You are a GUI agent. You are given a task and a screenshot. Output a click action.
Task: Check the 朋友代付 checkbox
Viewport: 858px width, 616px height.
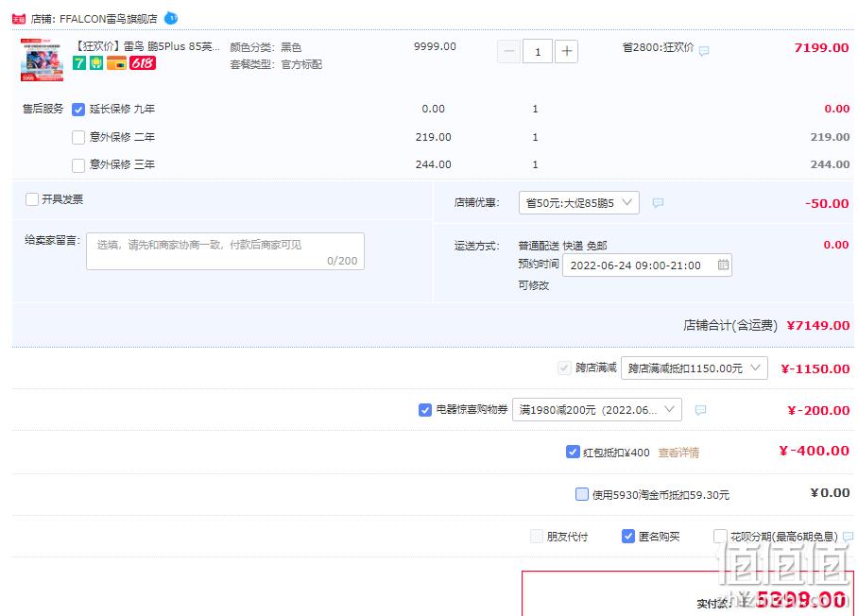pyautogui.click(x=537, y=536)
